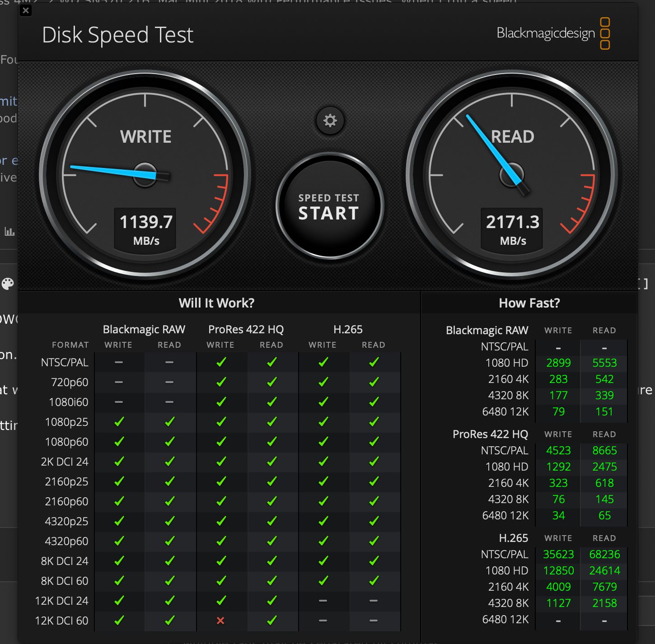Click the H.265 read checkmark for 8K DCI 60
Image resolution: width=655 pixels, height=644 pixels.
click(x=374, y=581)
